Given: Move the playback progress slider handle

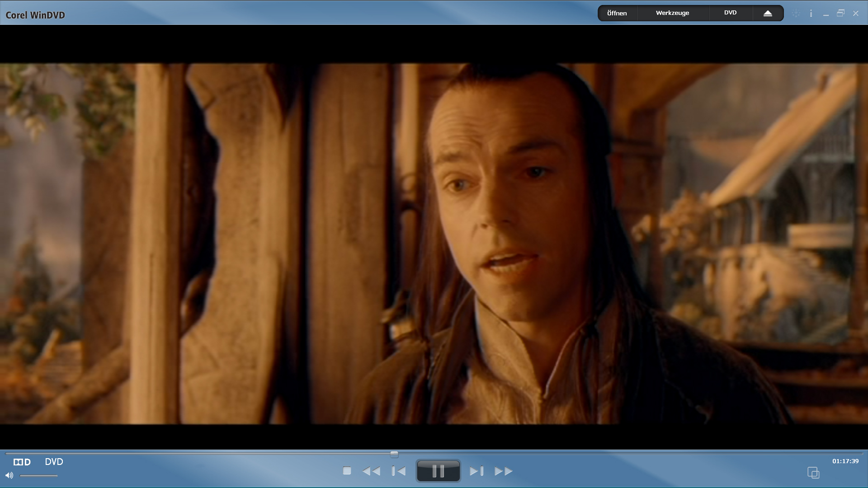Looking at the screenshot, I should tap(394, 454).
